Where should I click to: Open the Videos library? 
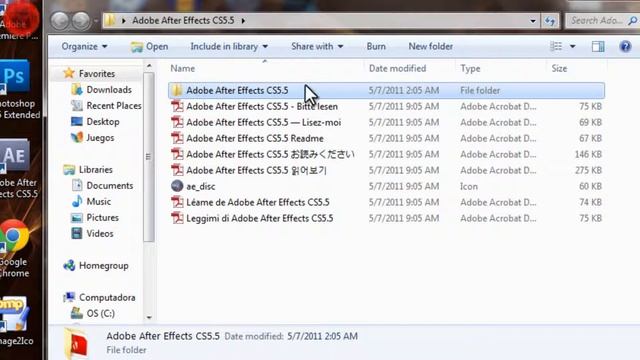click(100, 234)
